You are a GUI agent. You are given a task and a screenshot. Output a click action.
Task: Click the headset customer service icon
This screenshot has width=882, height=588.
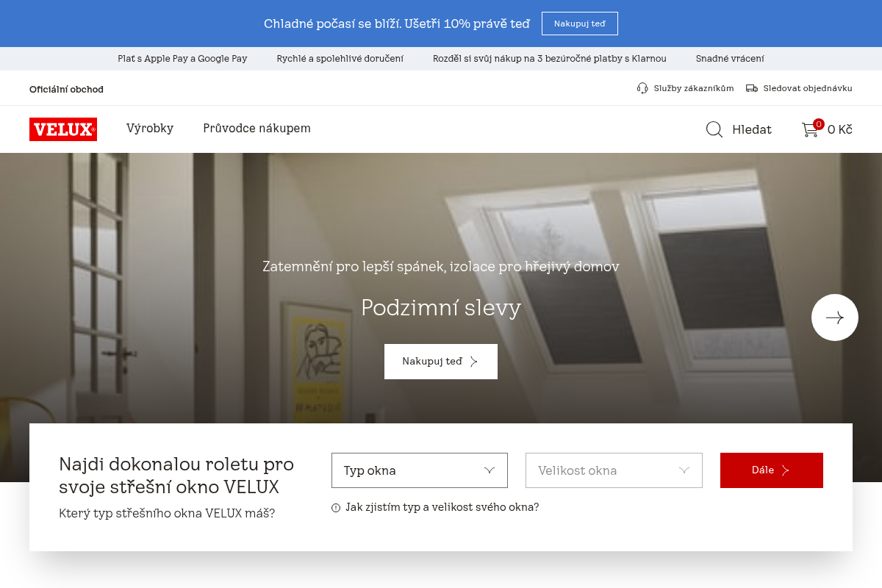[642, 88]
